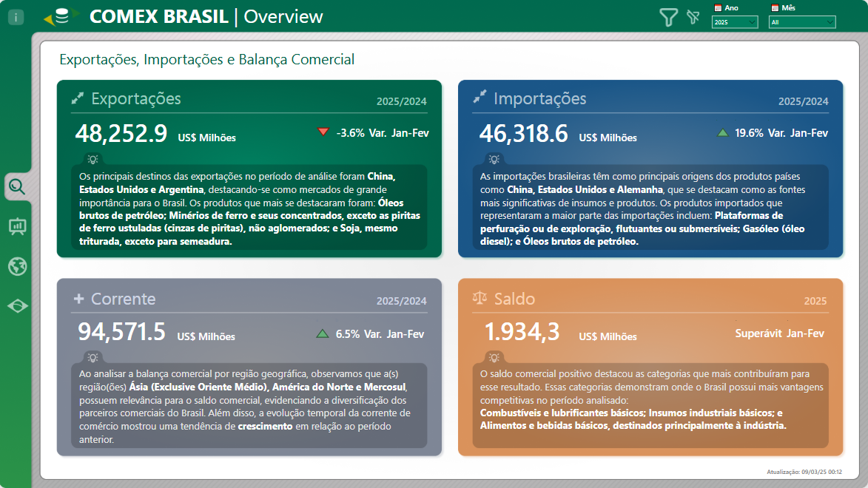Click the -3.6% Var. Jan-Fev label
This screenshot has width=868, height=488.
point(383,133)
